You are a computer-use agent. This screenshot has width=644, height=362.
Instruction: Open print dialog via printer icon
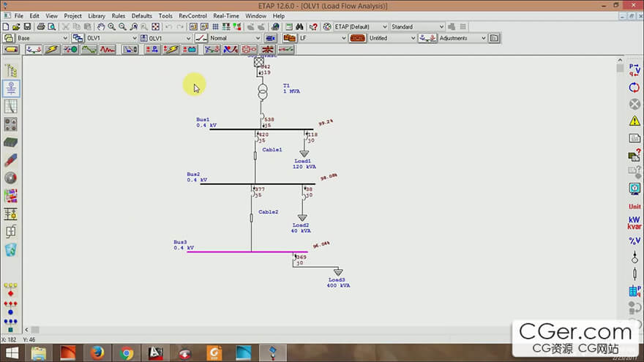[x=41, y=26]
